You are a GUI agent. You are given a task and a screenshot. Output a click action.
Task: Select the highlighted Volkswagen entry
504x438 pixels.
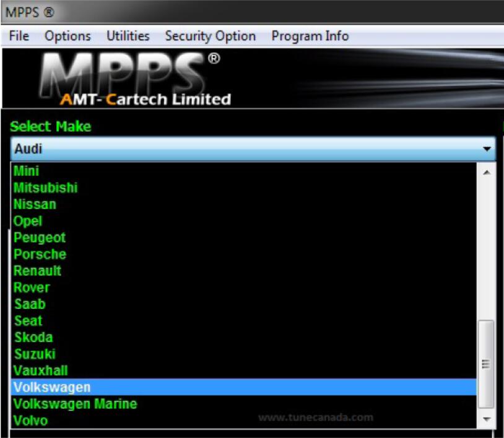click(x=244, y=387)
